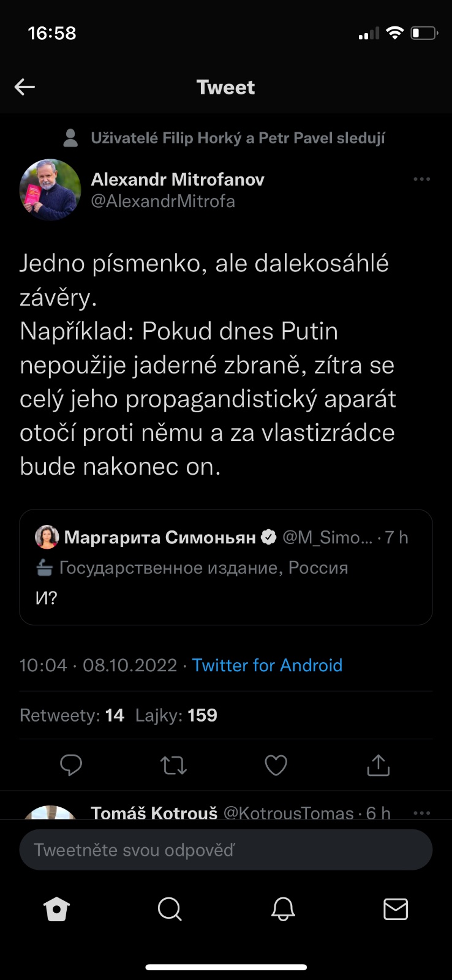Image resolution: width=452 pixels, height=980 pixels.
Task: Tap Маргарита Симоньян's small avatar
Action: click(47, 537)
